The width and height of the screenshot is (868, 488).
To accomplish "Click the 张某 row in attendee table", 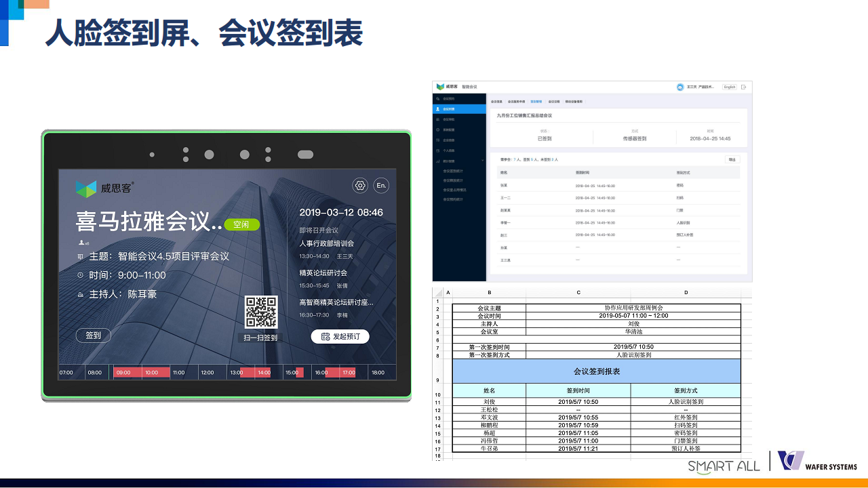I will (x=618, y=184).
